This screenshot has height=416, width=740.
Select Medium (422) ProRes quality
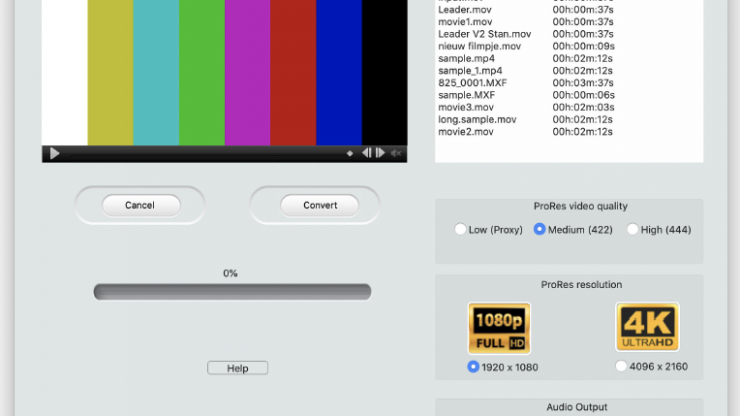click(540, 229)
